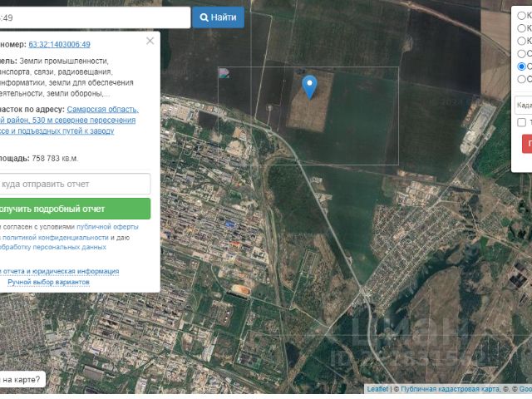Open Публичная кадастровая карта attribution link
Screen dimensions: 532x399
[451, 389]
